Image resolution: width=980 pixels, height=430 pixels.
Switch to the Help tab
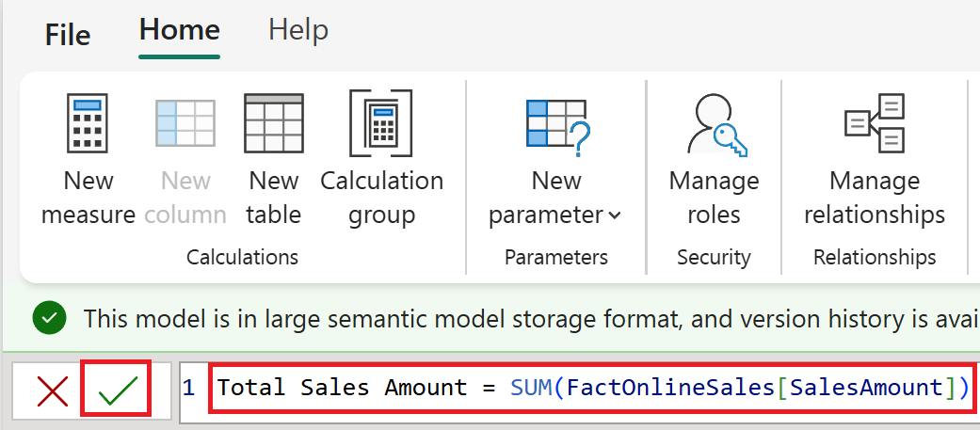pos(297,29)
